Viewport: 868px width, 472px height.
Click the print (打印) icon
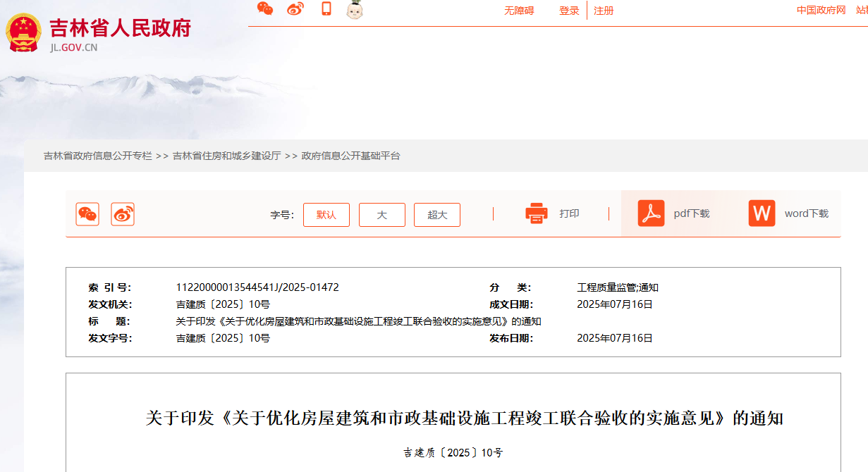click(x=536, y=213)
